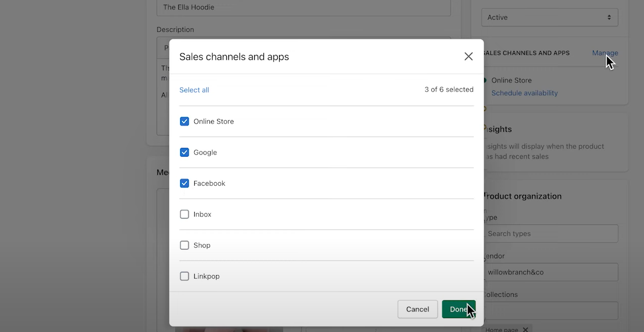Enable the Linkpop sales channel
The height and width of the screenshot is (332, 644).
[x=184, y=276]
